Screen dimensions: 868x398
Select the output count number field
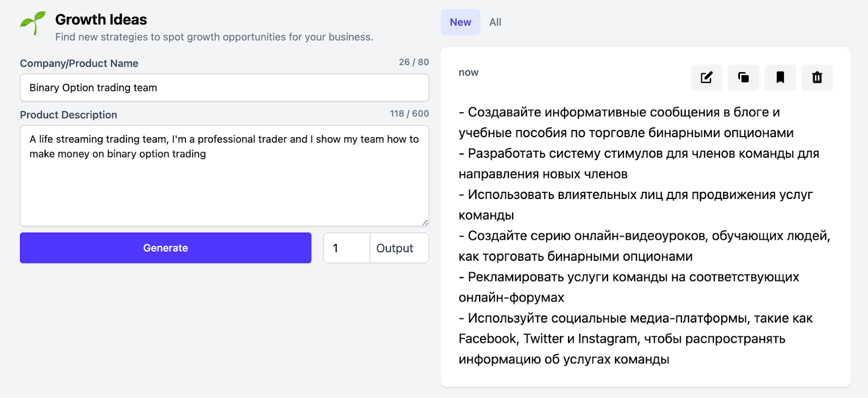[x=346, y=248]
